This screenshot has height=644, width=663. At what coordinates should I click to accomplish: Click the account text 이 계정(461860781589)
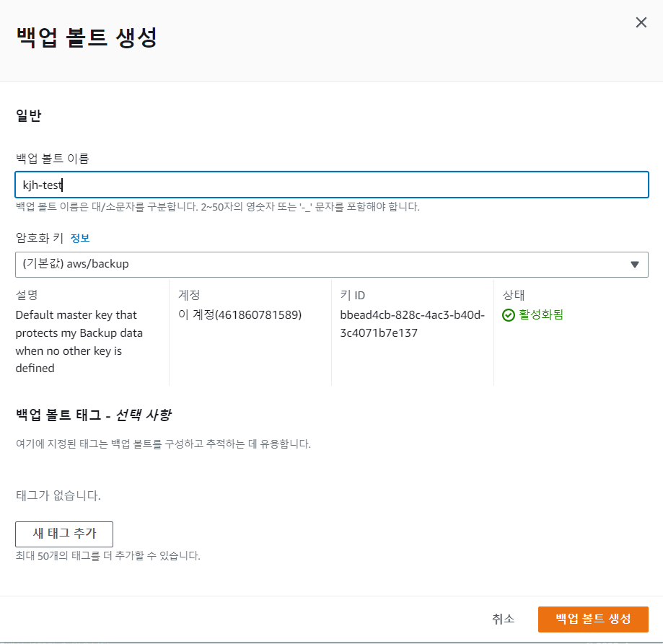pyautogui.click(x=240, y=315)
